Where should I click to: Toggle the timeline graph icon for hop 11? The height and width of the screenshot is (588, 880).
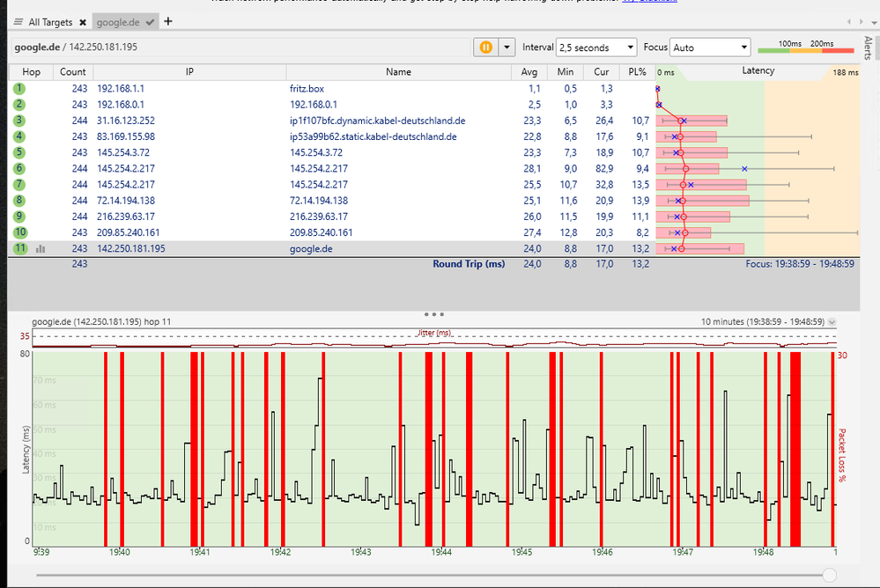(x=41, y=249)
